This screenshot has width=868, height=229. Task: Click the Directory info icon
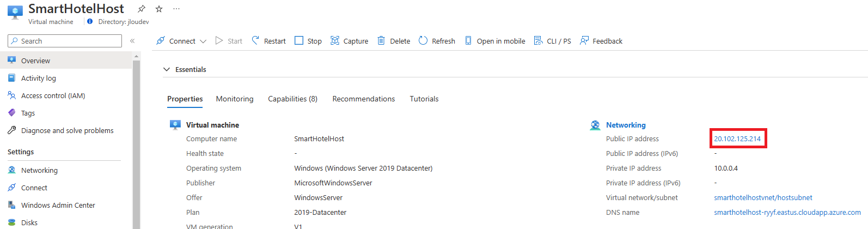pos(90,22)
